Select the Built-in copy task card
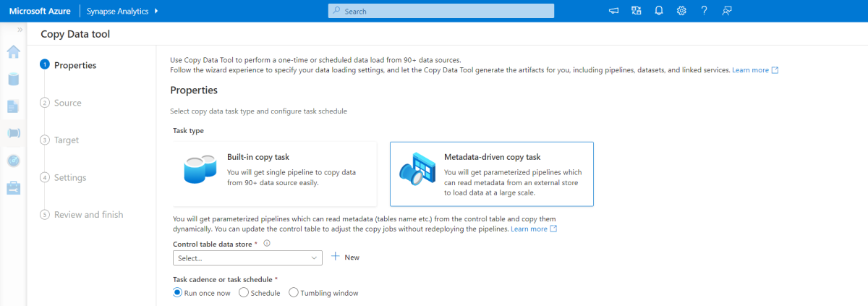Screen dimensions: 868x306 274,174
